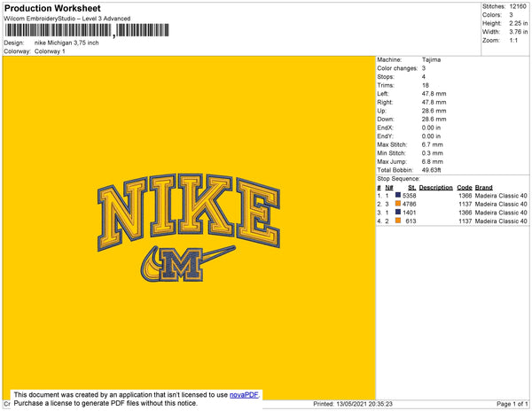Select the Trims value '18'
The height and width of the screenshot is (411, 532).
[426, 85]
